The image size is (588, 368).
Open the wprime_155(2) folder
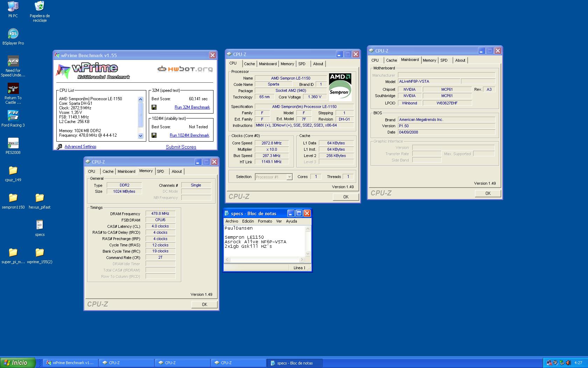(40, 255)
